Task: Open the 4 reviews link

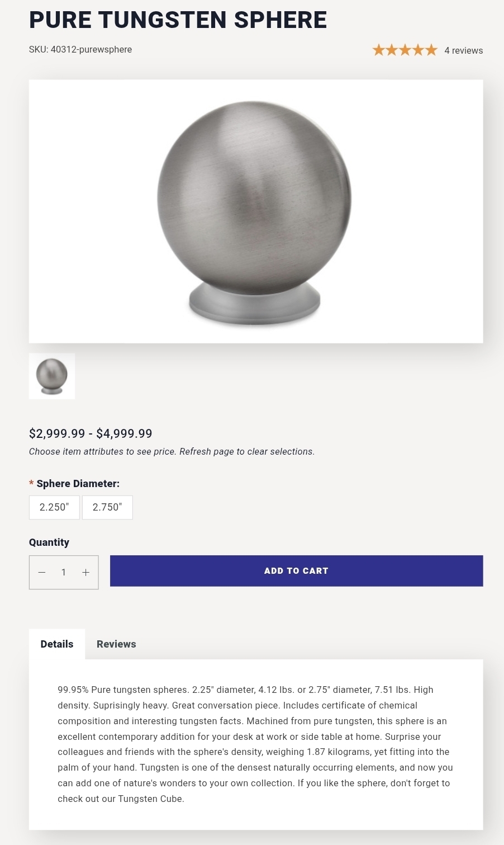Action: coord(463,50)
